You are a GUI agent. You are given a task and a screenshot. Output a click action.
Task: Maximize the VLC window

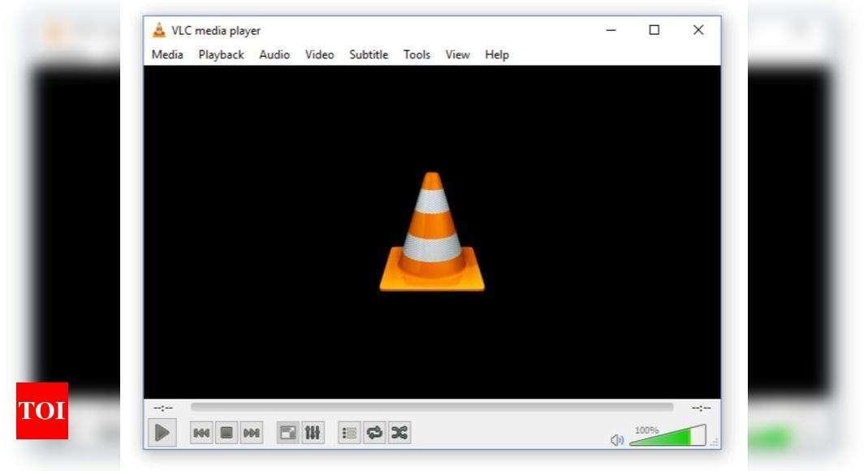click(x=654, y=30)
